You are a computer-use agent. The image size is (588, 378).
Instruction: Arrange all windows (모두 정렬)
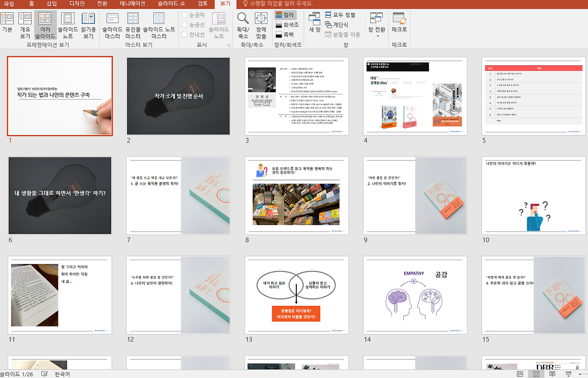click(340, 15)
